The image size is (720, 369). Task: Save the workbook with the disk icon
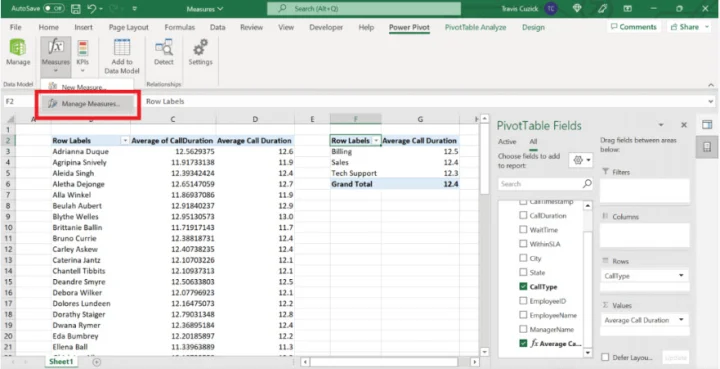(x=76, y=9)
